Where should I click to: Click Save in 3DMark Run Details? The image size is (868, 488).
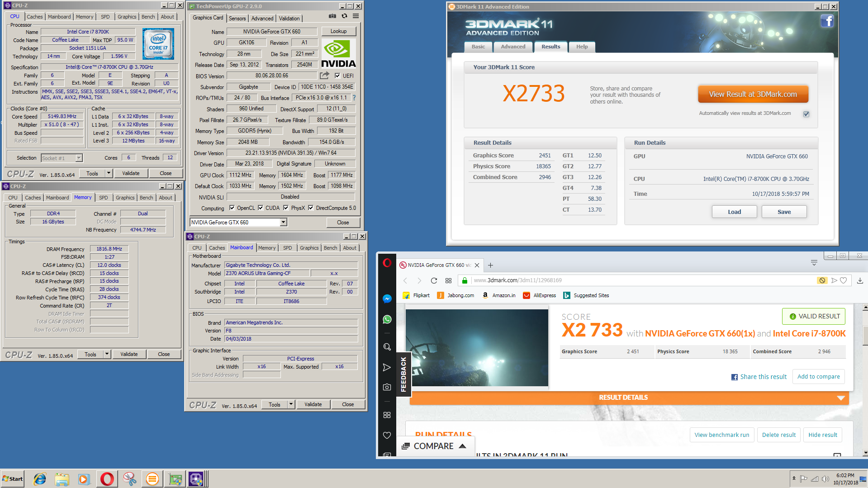pos(784,212)
